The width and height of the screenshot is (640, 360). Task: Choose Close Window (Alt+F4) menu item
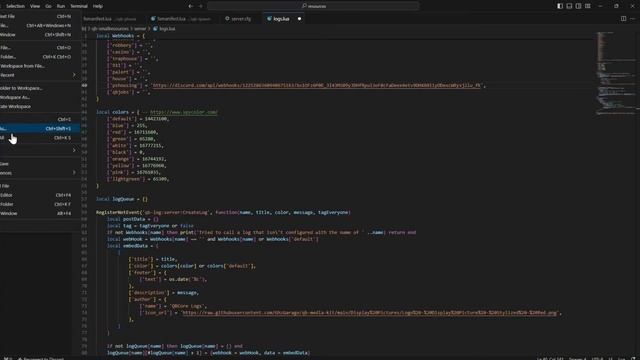[x=39, y=213]
